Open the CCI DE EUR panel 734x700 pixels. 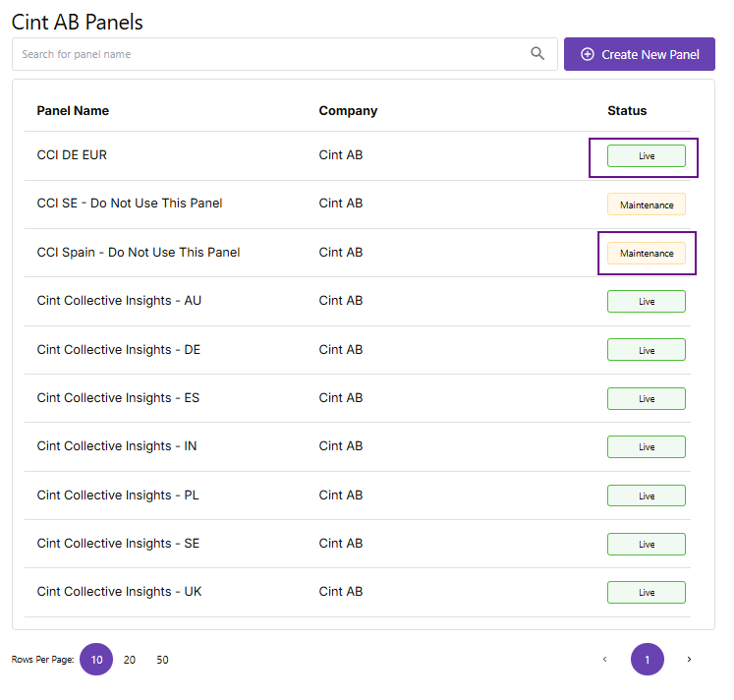pos(72,155)
